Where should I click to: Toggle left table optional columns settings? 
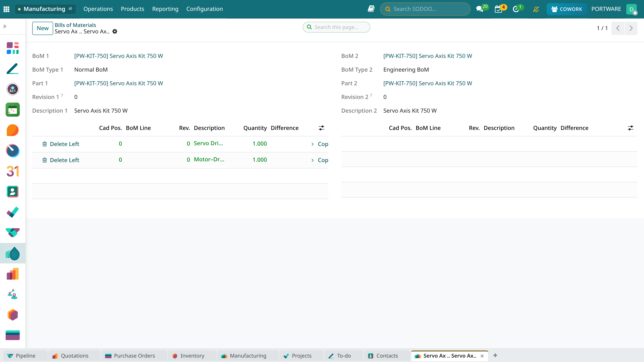(x=322, y=128)
